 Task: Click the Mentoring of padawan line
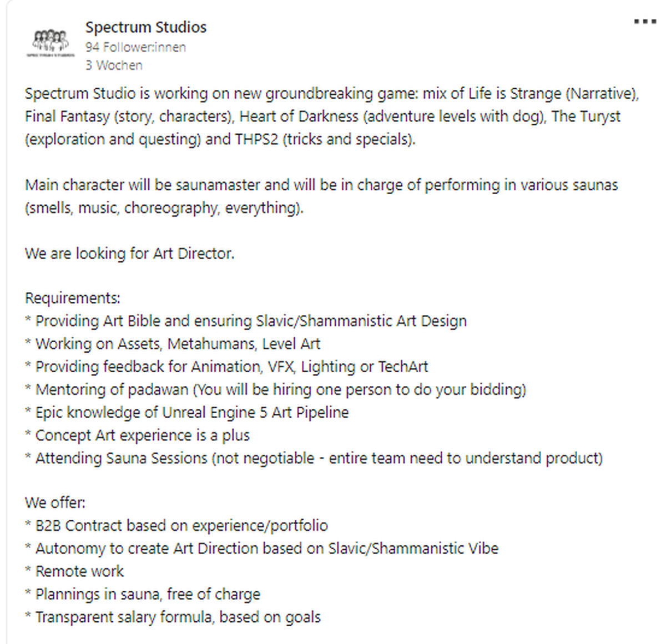[x=275, y=389]
